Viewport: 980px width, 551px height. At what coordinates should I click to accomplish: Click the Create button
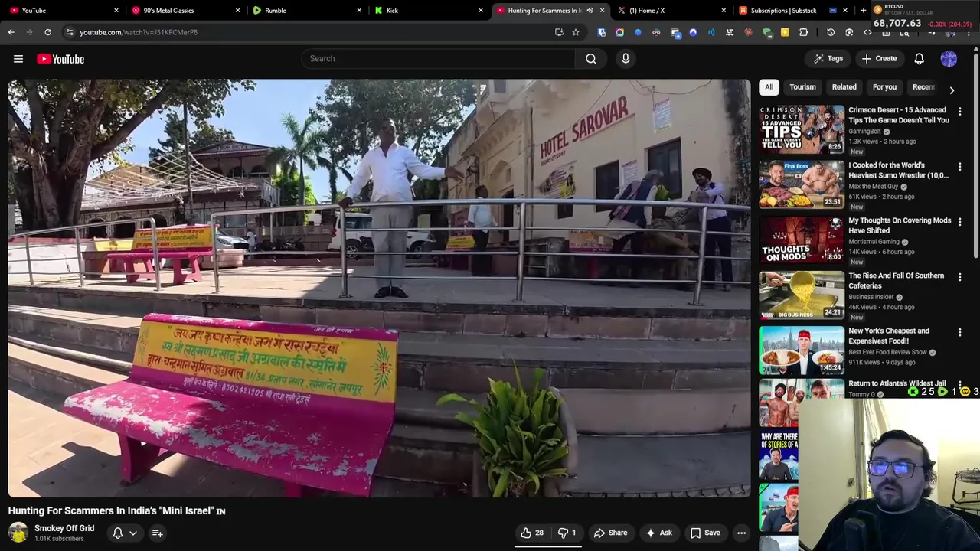[879, 59]
